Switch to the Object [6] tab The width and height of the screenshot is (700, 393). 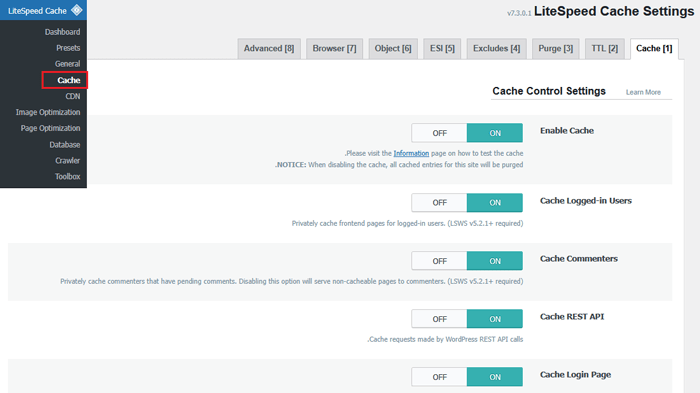point(393,49)
